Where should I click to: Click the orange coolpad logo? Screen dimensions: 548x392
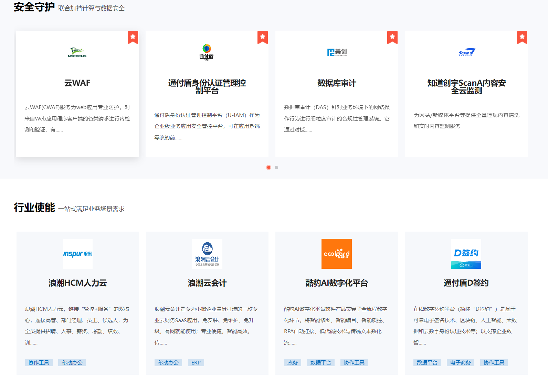(336, 254)
